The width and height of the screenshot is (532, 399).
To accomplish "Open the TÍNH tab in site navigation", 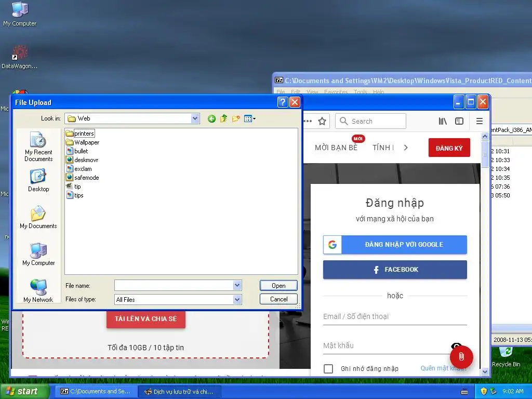I will 383,148.
